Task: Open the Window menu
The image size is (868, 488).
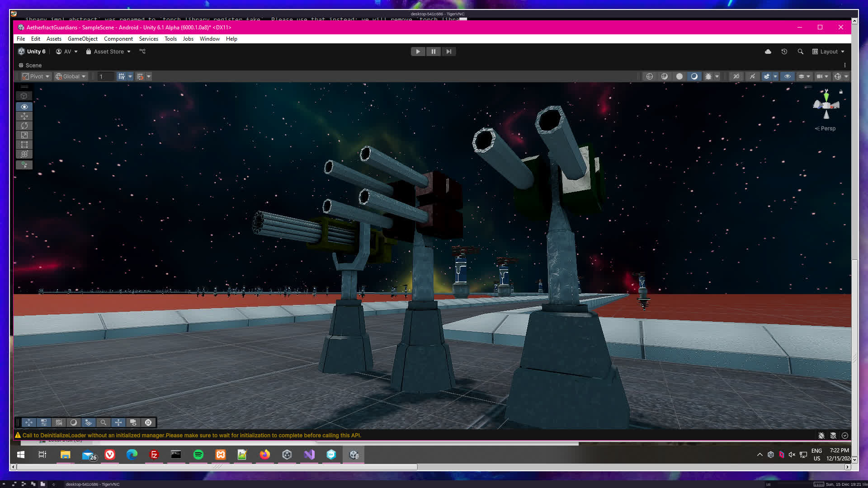Action: pos(209,39)
